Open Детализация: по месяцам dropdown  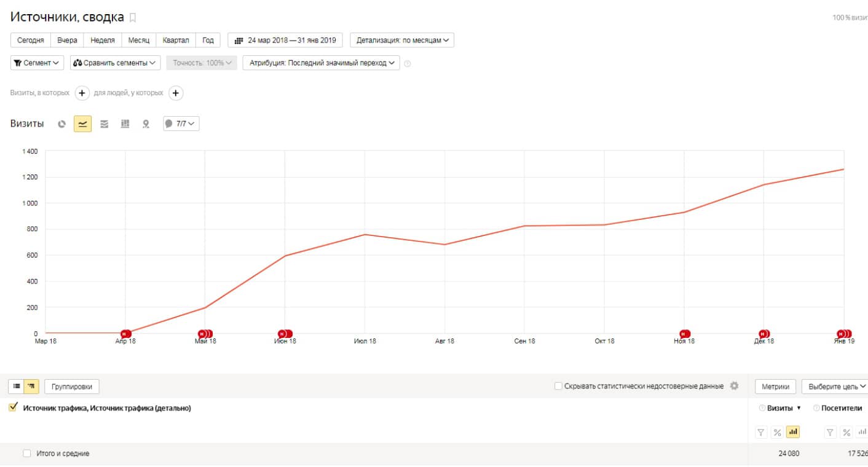point(402,40)
